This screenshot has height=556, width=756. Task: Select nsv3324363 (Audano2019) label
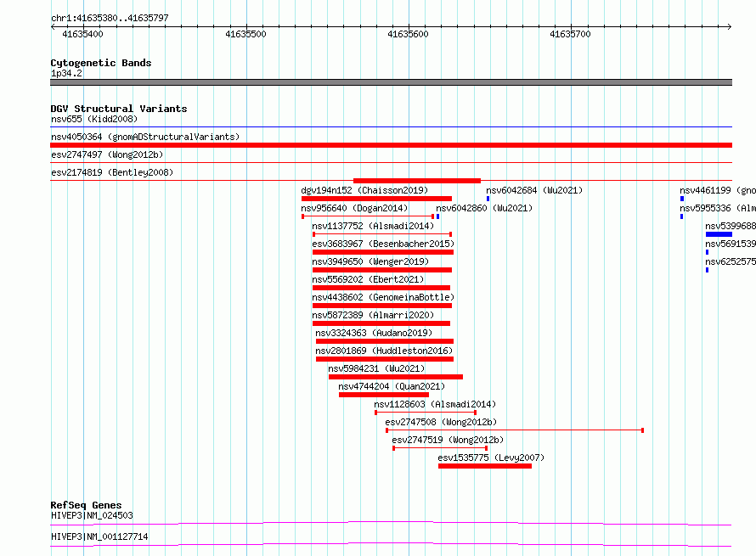pyautogui.click(x=374, y=333)
